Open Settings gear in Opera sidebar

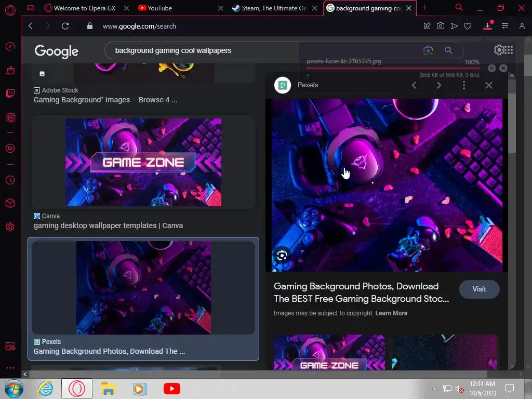(10, 227)
